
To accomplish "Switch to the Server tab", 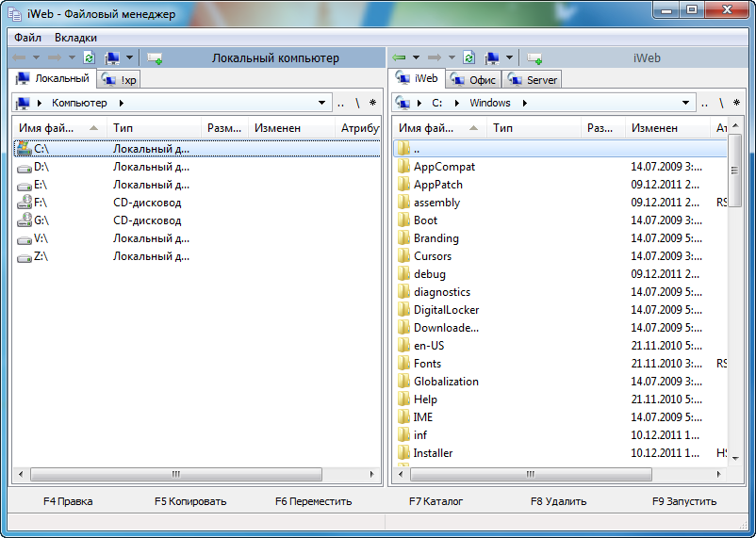I will 534,80.
